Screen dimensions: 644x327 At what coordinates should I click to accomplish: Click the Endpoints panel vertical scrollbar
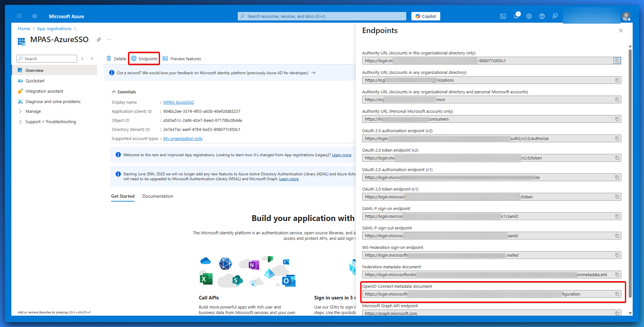coord(630,173)
